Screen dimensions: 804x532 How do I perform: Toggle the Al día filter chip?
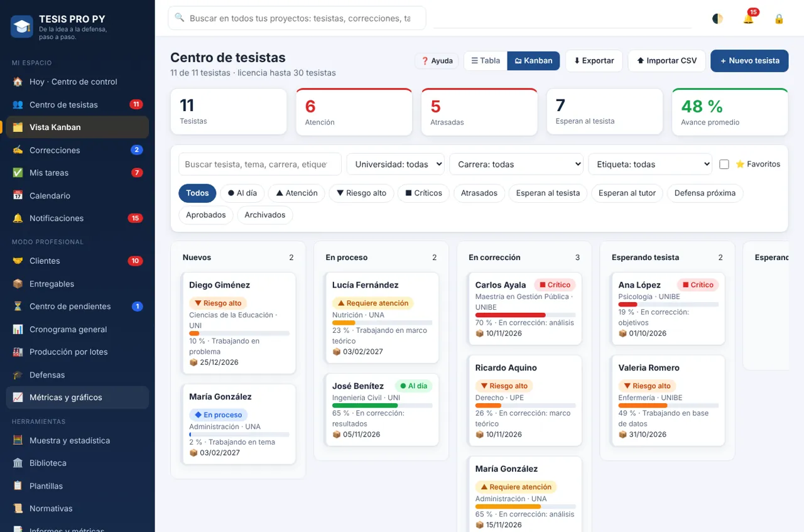click(242, 193)
